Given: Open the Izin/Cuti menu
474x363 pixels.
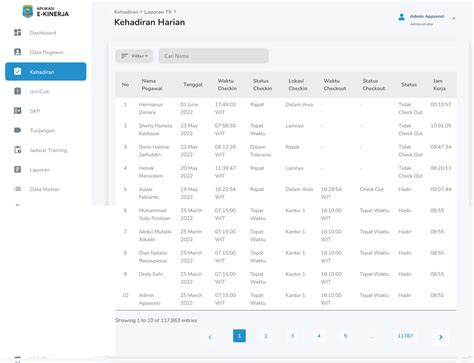Looking at the screenshot, I should click(40, 91).
